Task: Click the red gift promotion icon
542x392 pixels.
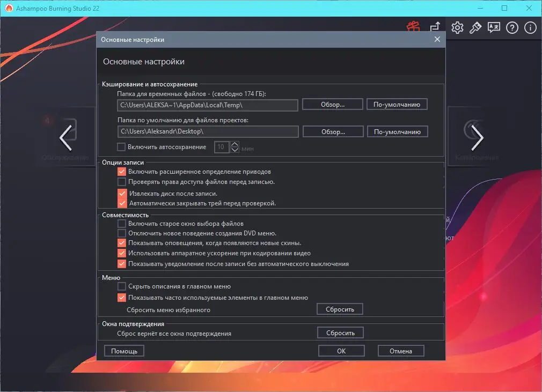Action: (x=414, y=26)
